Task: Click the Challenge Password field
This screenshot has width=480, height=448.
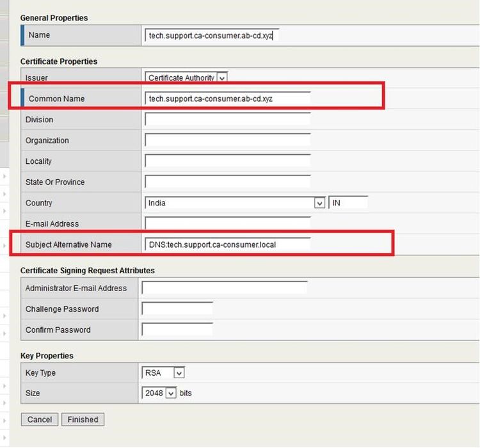Action: [177, 309]
